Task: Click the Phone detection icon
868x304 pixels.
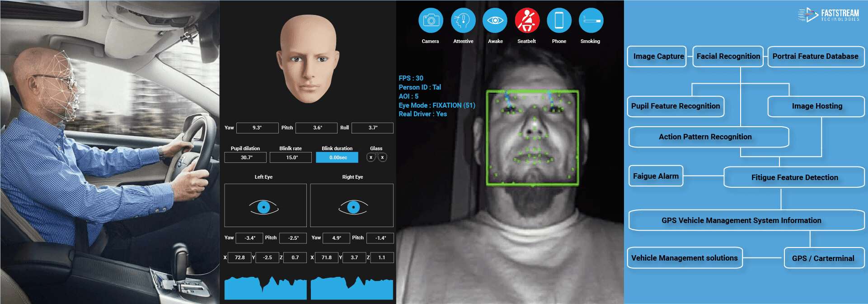Action: click(x=559, y=20)
